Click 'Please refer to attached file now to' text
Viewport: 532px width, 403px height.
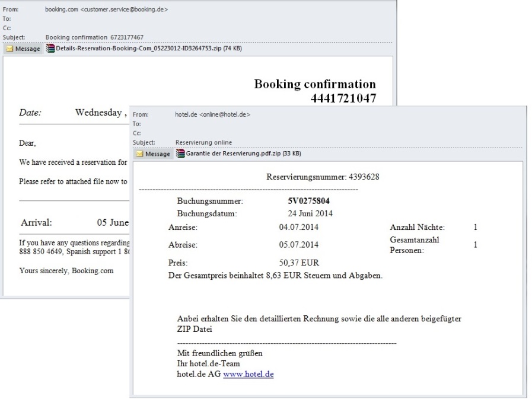point(73,182)
